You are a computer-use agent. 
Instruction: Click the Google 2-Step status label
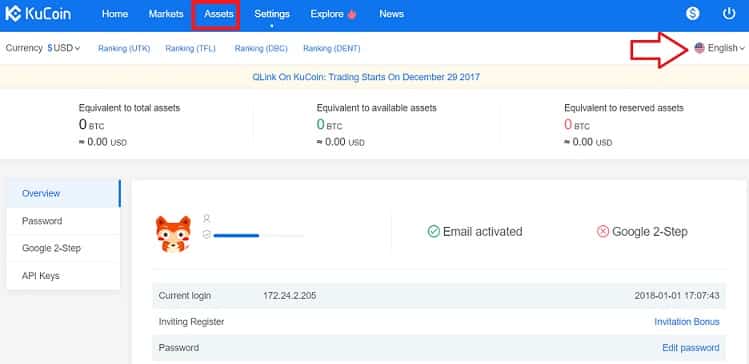[x=650, y=232]
